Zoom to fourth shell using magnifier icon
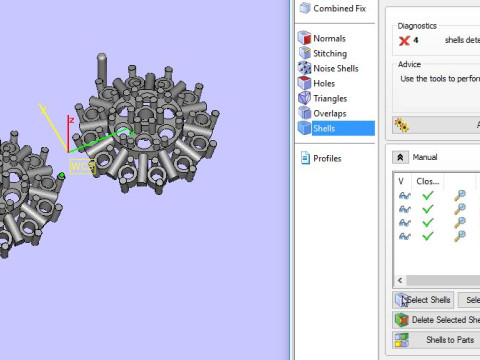The width and height of the screenshot is (480, 360). coord(460,236)
